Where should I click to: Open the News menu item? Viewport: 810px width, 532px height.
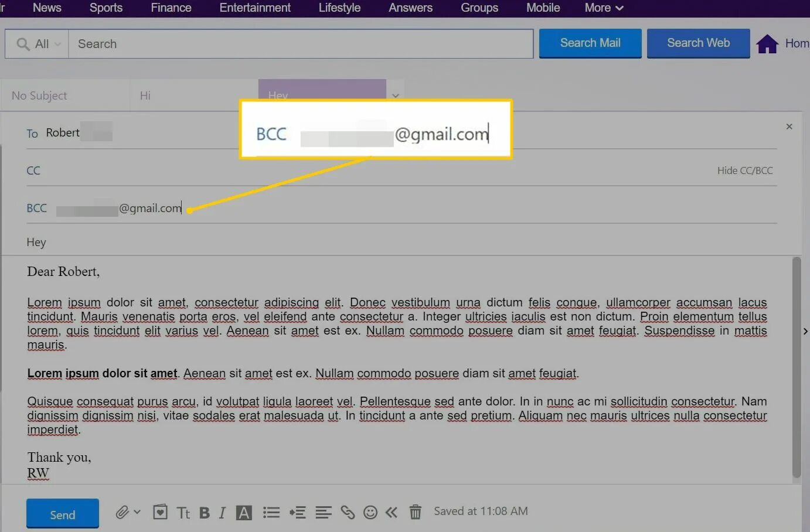click(x=47, y=8)
